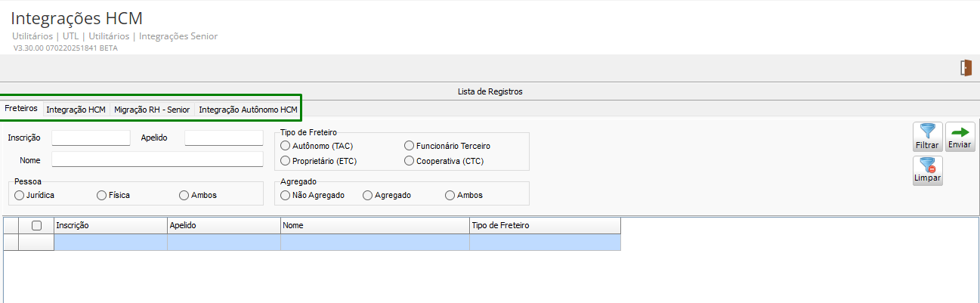Open the Integração HCM tab
The image size is (980, 303).
point(76,110)
